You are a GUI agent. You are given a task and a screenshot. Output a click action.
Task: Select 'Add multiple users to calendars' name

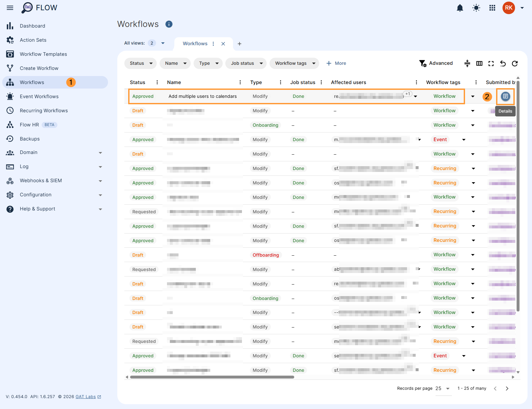tap(203, 96)
